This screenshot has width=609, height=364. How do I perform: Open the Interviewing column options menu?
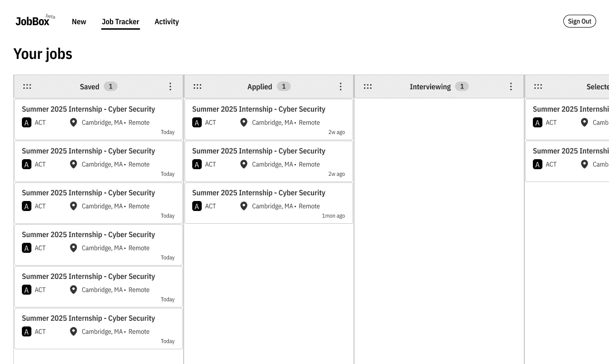pos(511,86)
